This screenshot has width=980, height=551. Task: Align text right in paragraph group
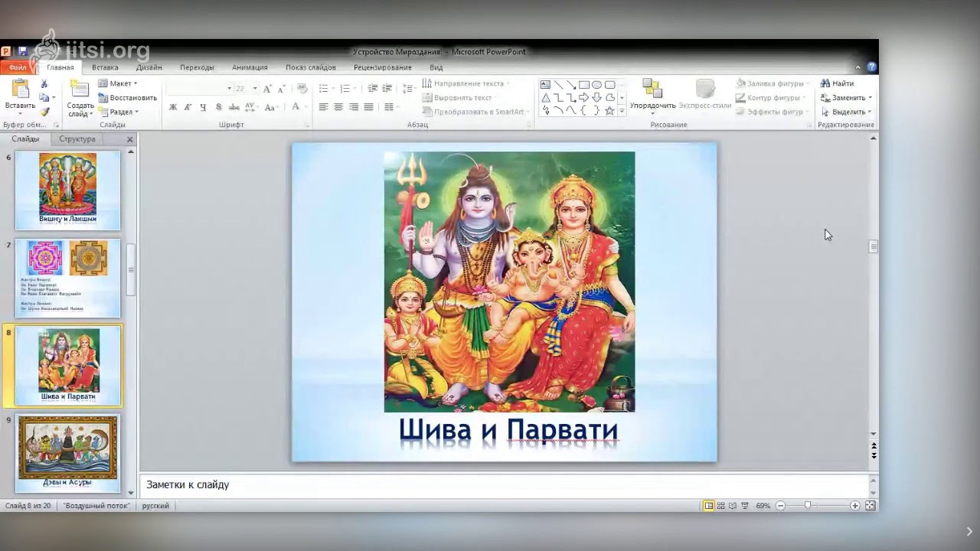coord(354,107)
